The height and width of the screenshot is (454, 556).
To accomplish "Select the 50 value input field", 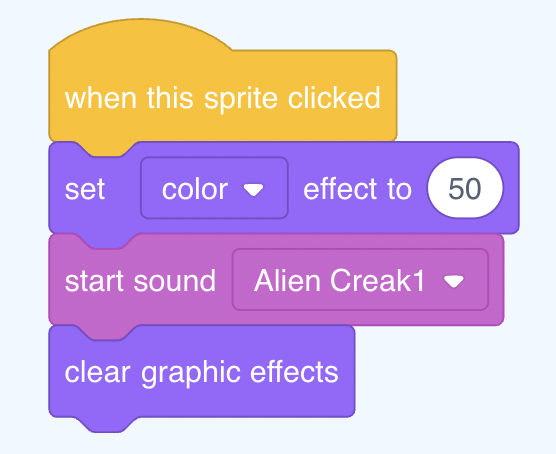I will pyautogui.click(x=465, y=188).
